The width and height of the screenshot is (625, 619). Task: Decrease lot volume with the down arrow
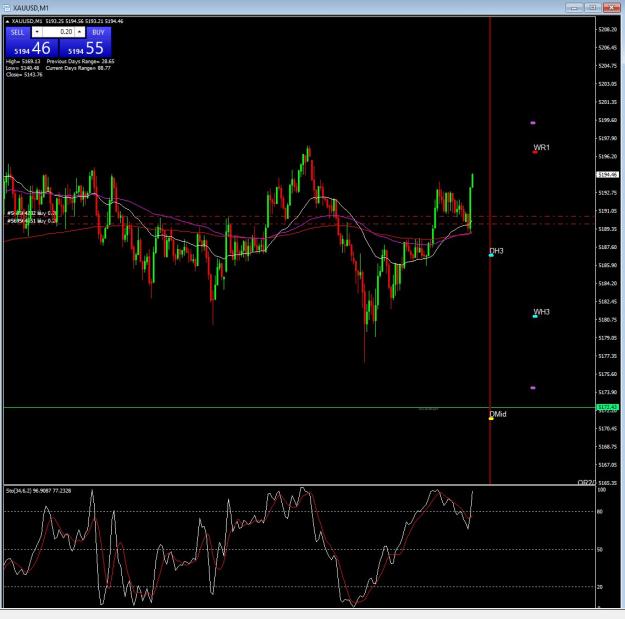point(37,32)
